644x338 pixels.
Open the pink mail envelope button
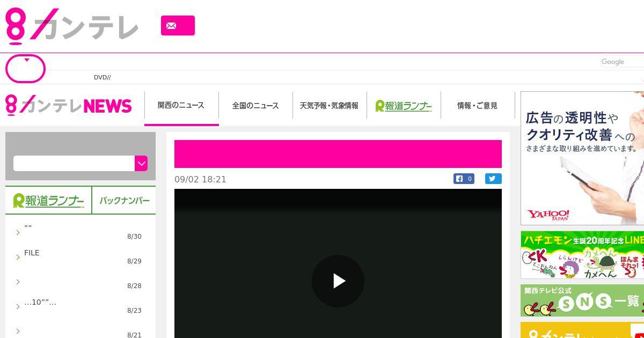point(178,25)
